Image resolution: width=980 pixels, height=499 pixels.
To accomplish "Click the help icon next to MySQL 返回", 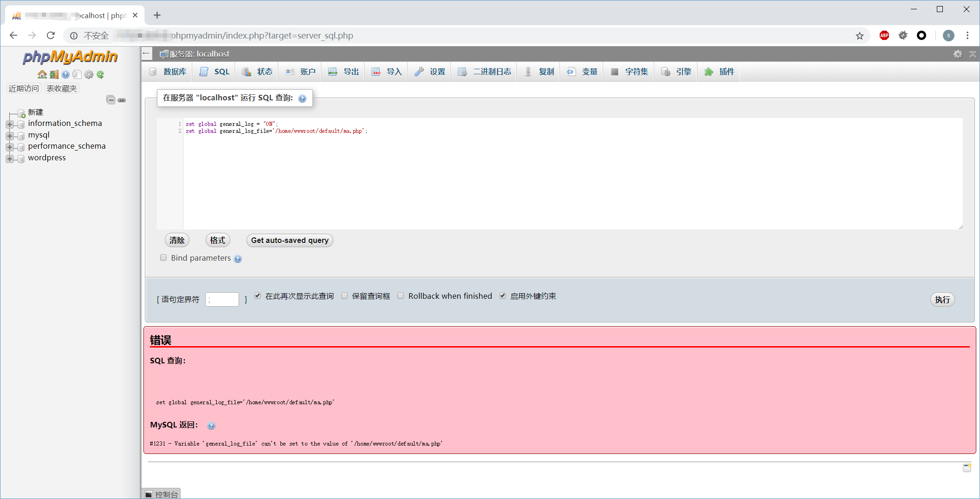I will pyautogui.click(x=211, y=426).
